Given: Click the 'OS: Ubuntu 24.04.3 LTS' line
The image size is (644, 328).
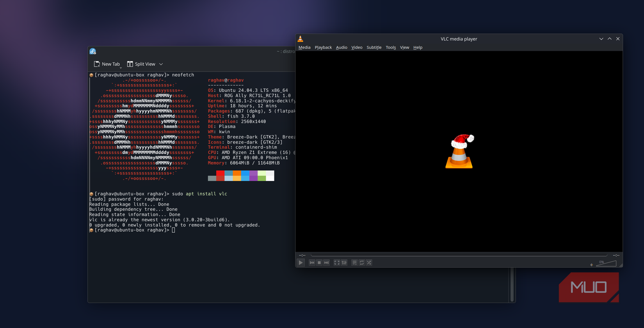Looking at the screenshot, I should coord(248,90).
